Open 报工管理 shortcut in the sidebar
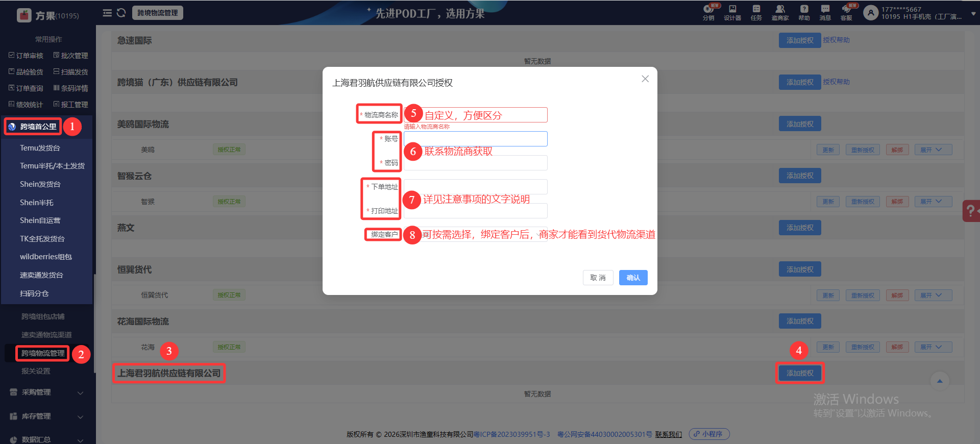 [71, 105]
